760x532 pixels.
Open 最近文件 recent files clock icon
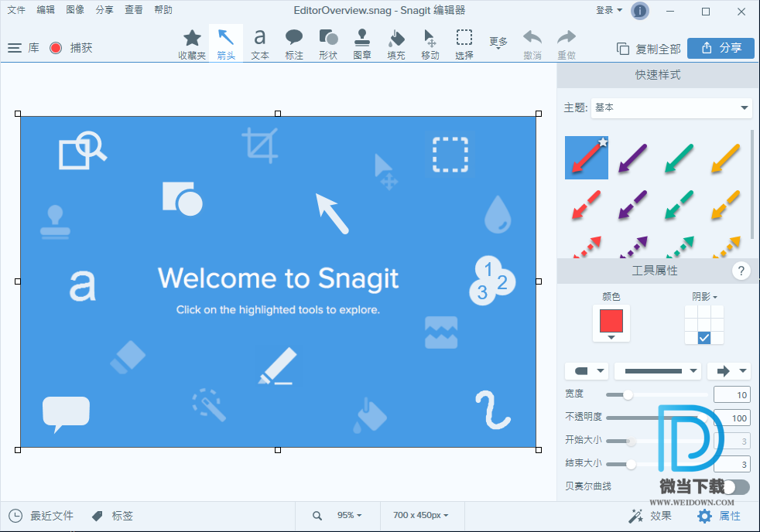[15, 516]
